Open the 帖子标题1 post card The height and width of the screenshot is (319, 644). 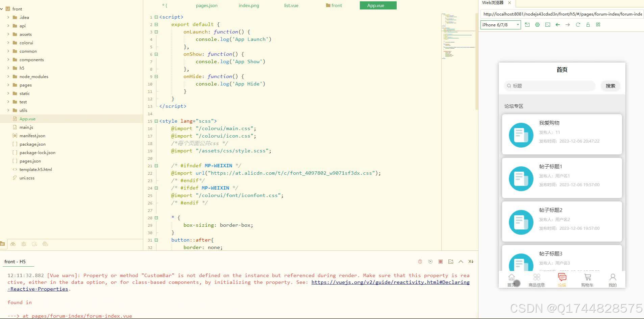[x=562, y=178]
